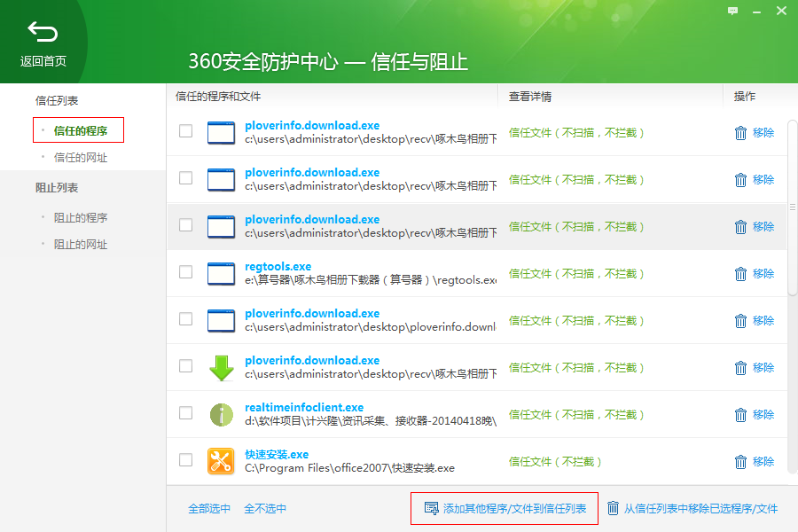Click trash icon beside 从信任列表中移除已选程序/文件
798x532 pixels.
pos(613,508)
